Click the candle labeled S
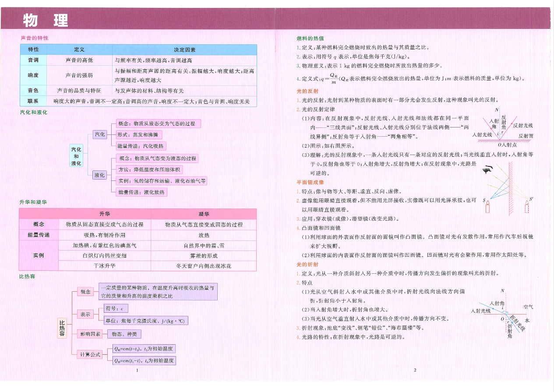This screenshot has height=392, width=554. point(487,206)
